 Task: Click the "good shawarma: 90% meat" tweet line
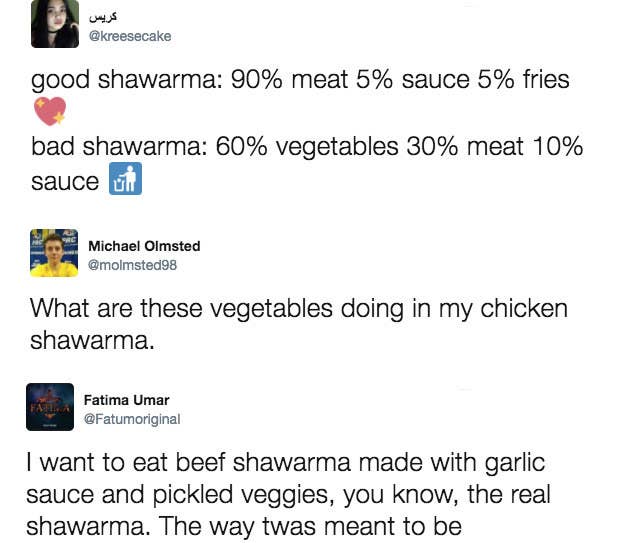coord(300,80)
